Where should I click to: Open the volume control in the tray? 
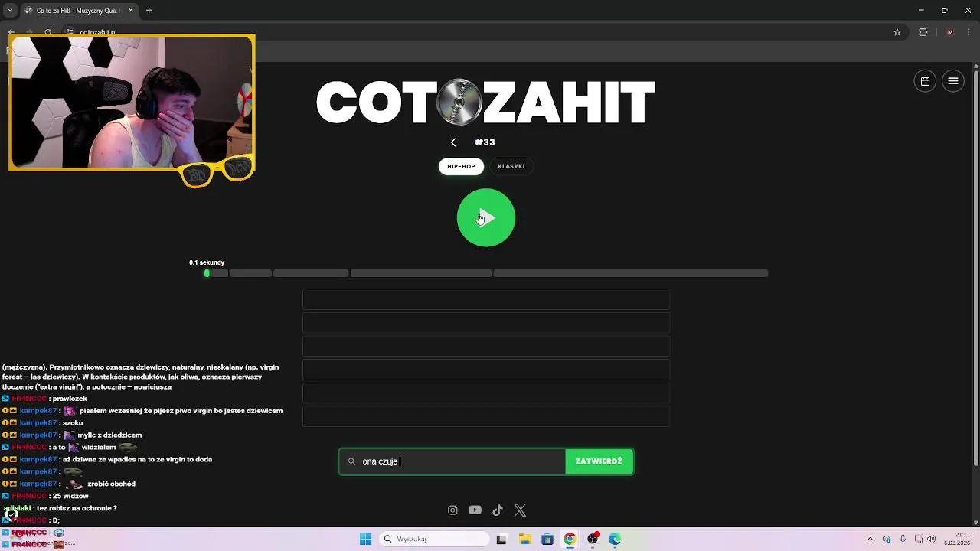click(932, 539)
